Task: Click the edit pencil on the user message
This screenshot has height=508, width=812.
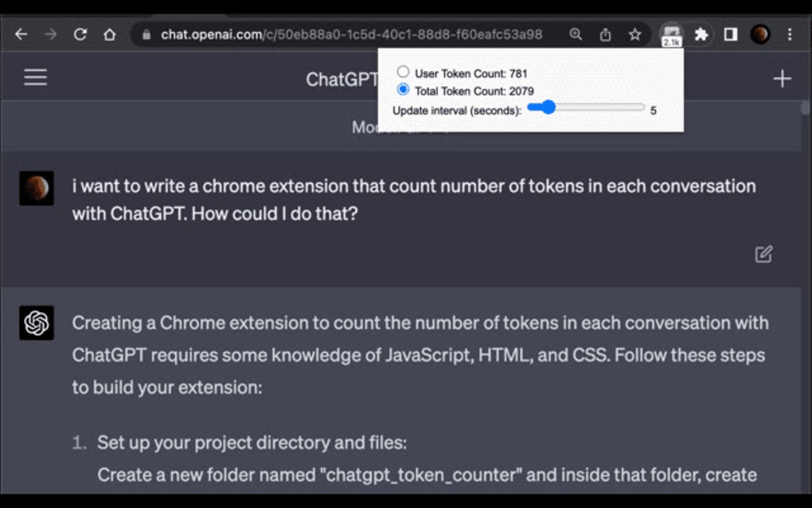Action: (x=763, y=253)
